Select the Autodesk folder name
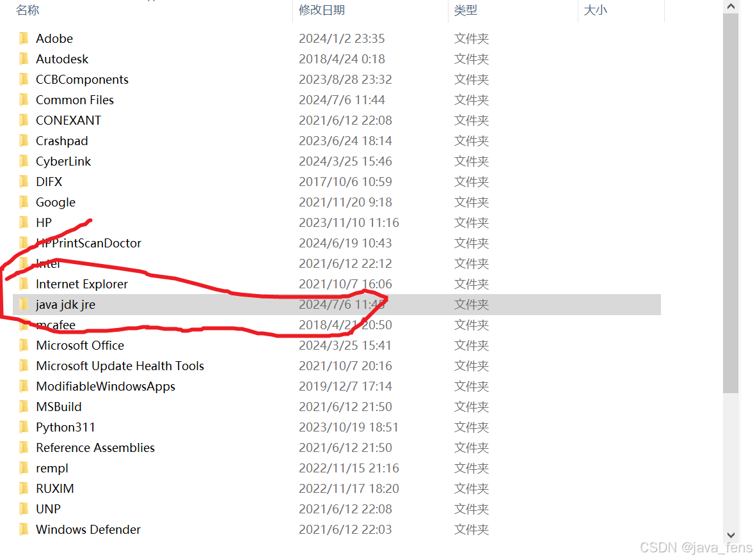Screen dimensions: 755x560 pyautogui.click(x=62, y=59)
